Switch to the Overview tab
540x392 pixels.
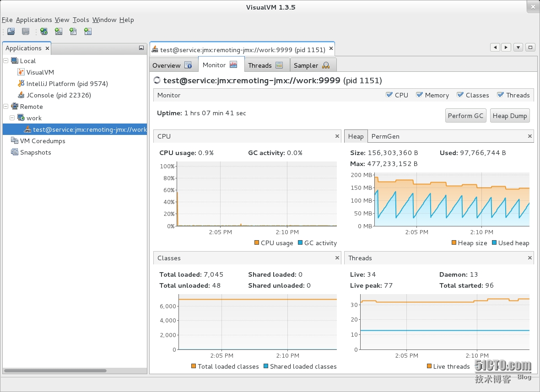pyautogui.click(x=174, y=65)
